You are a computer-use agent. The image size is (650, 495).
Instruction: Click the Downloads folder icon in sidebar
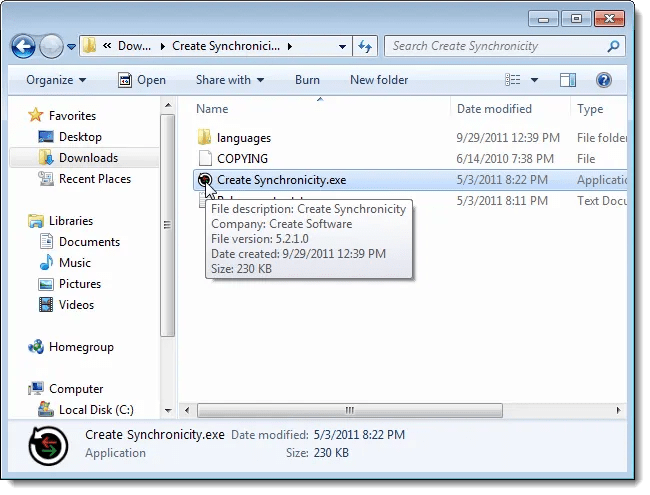pos(46,158)
